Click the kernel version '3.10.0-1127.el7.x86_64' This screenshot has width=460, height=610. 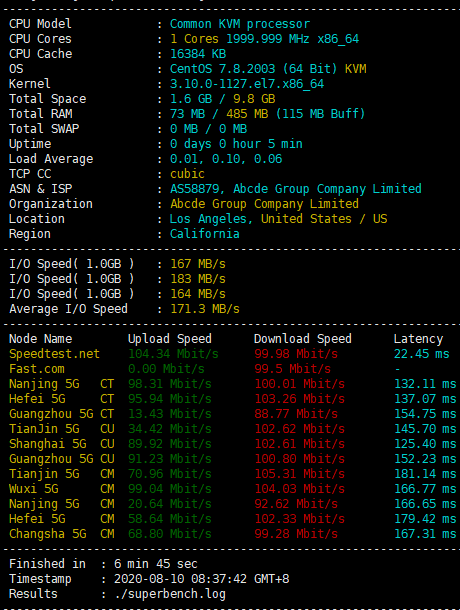(x=247, y=84)
